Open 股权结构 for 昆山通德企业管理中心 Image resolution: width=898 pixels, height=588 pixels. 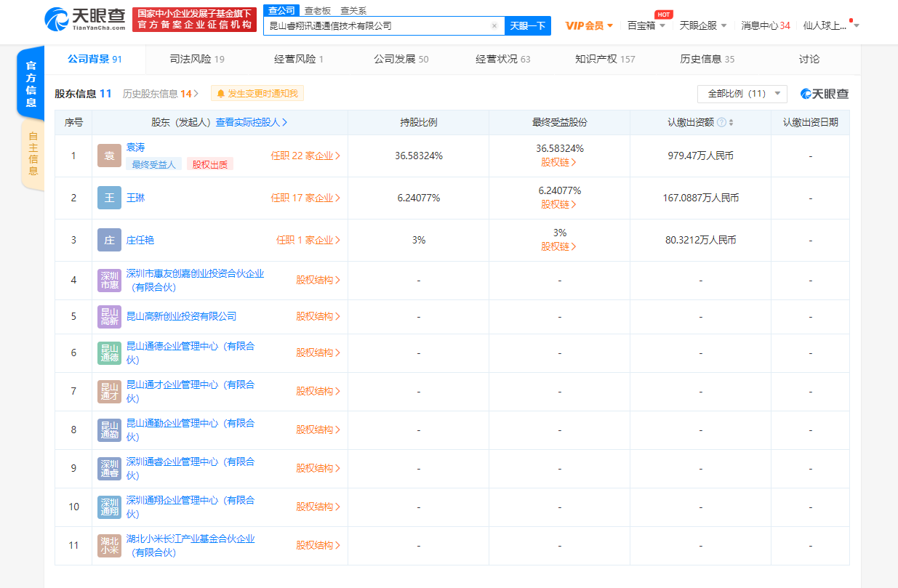[318, 353]
